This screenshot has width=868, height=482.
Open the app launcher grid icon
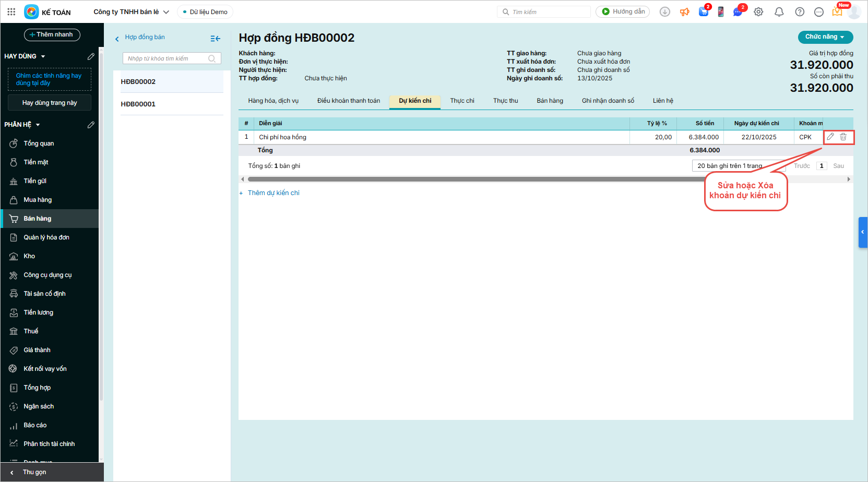(x=11, y=11)
